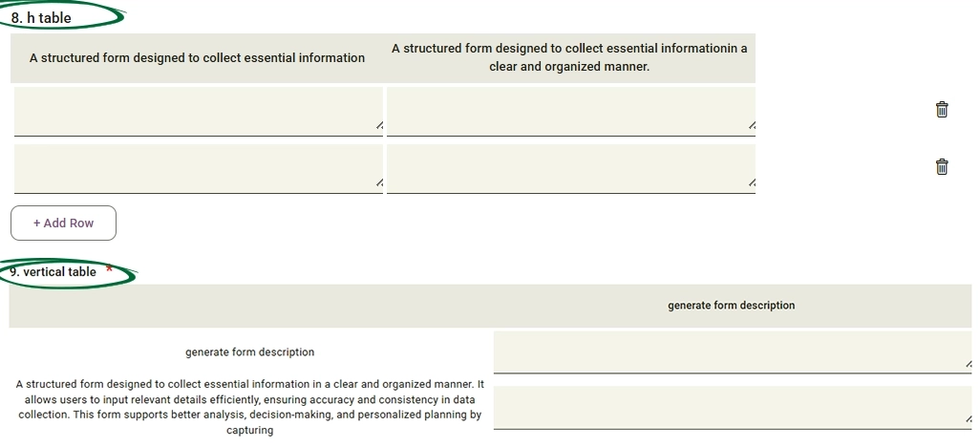Screen dimensions: 980x447
Task: Click resize handle of first row right textarea
Action: pos(752,126)
